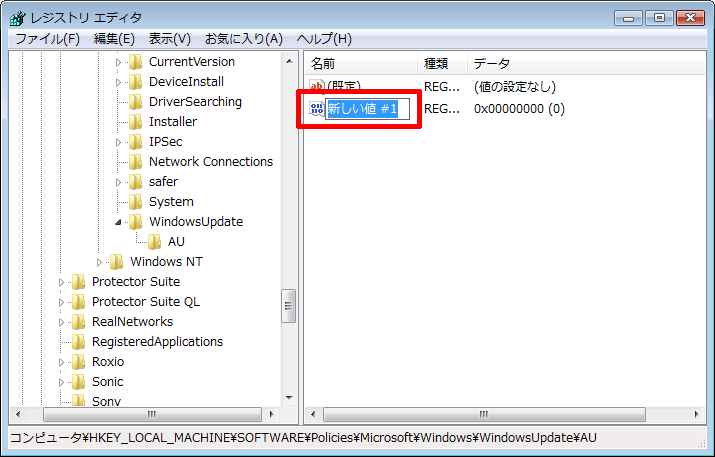
Task: Click the 0x00000000 (0) data cell
Action: (x=519, y=109)
